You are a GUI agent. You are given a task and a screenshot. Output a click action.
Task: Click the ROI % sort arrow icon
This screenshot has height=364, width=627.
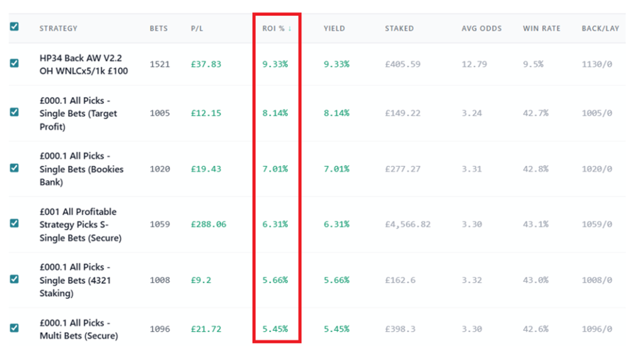290,28
